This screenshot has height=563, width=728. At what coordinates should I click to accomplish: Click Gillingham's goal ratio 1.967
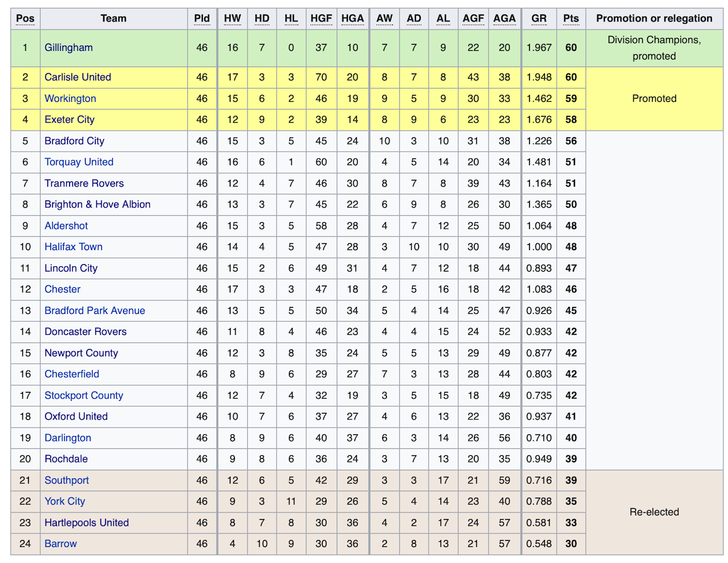pyautogui.click(x=539, y=48)
